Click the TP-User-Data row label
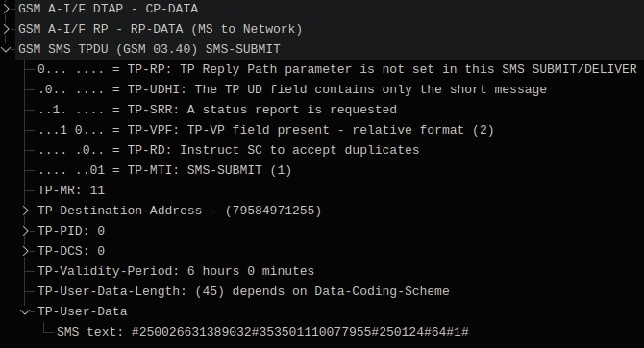 point(83,311)
